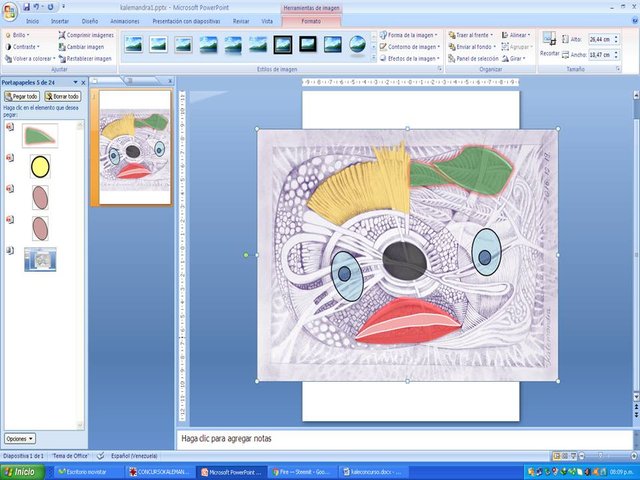This screenshot has height=480, width=640.
Task: Open clipboard Opciones button
Action: click(x=20, y=439)
